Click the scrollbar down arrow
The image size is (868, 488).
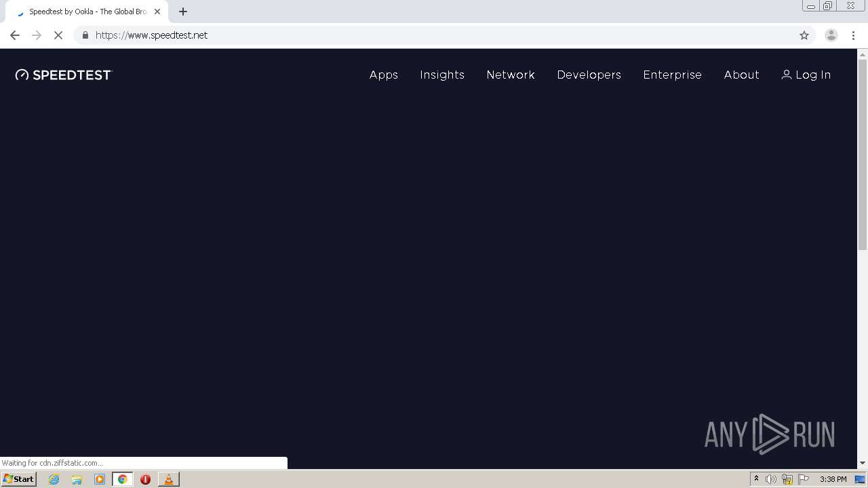coord(863,463)
